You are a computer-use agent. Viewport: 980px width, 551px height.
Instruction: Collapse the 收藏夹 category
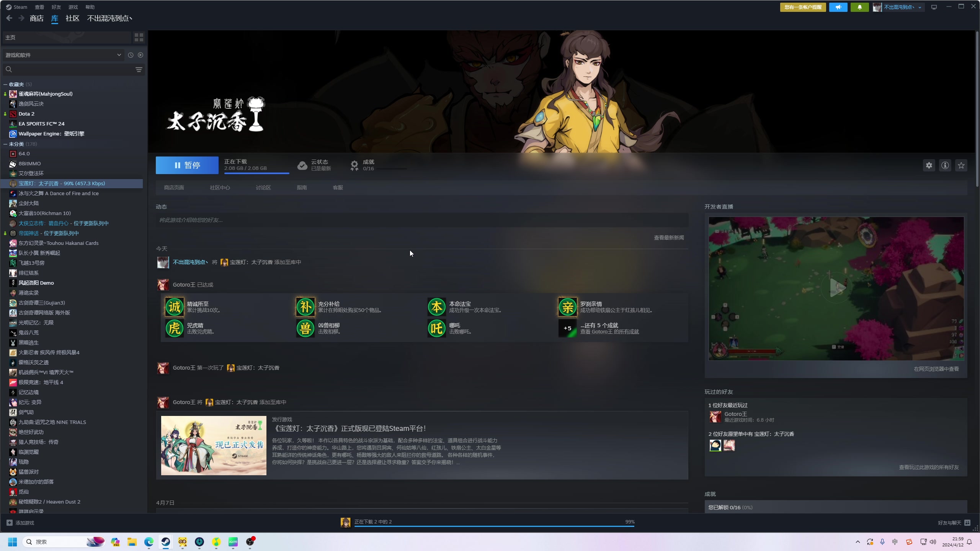[5, 84]
